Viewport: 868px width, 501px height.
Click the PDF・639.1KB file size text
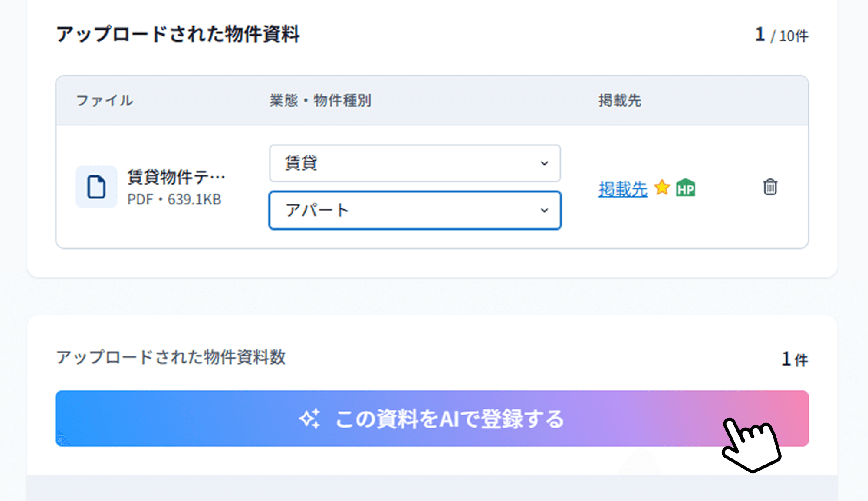(x=174, y=199)
